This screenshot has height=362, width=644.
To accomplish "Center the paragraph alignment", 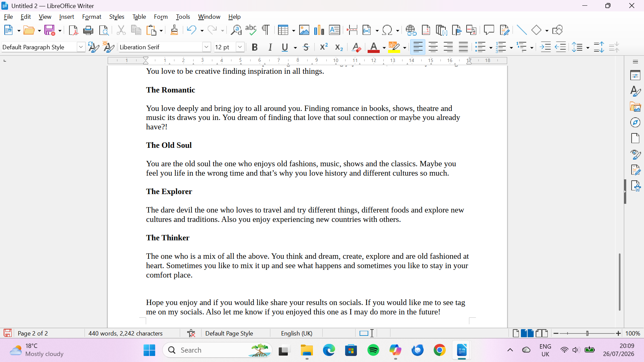I will pos(433,47).
